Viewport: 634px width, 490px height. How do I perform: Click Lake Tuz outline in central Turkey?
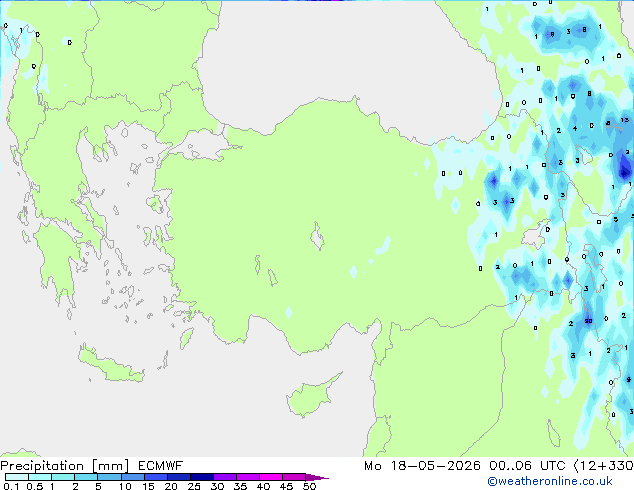pyautogui.click(x=317, y=237)
